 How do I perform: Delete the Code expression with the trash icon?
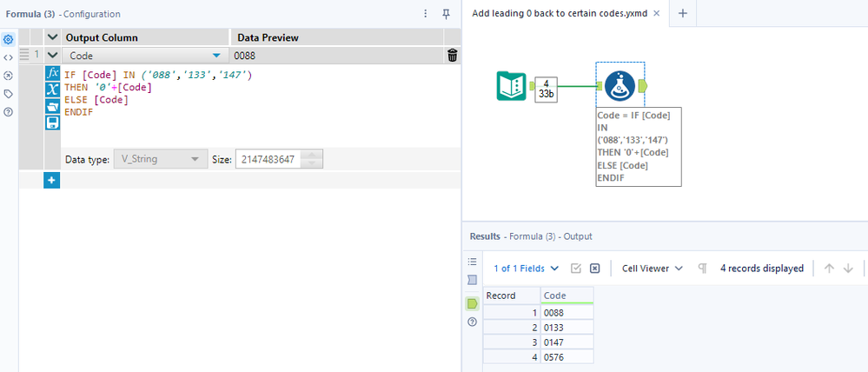tap(453, 56)
